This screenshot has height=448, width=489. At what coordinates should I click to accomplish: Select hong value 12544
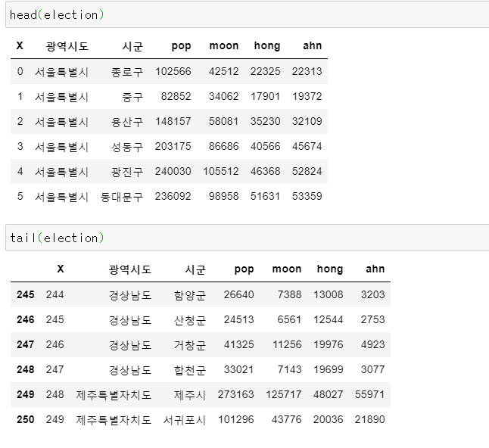(328, 319)
